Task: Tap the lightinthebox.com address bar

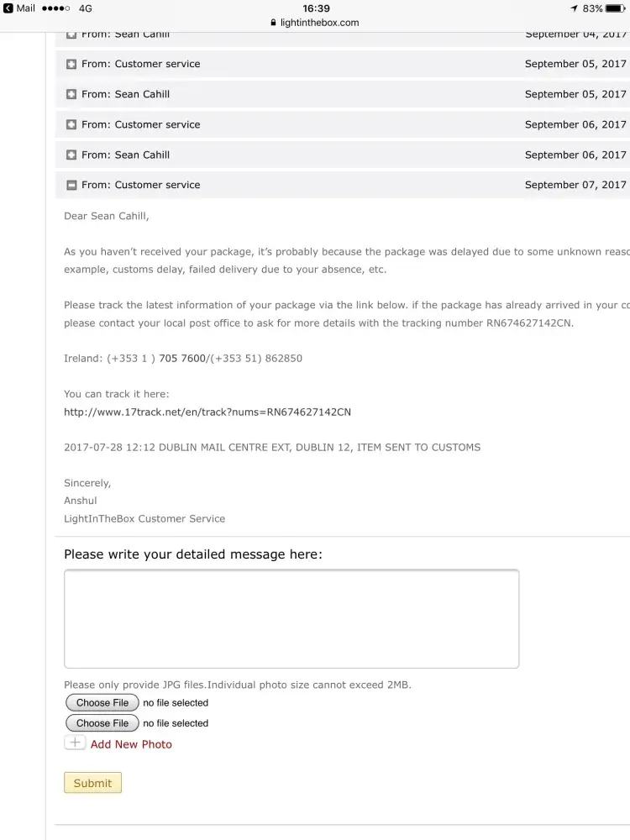Action: [315, 23]
